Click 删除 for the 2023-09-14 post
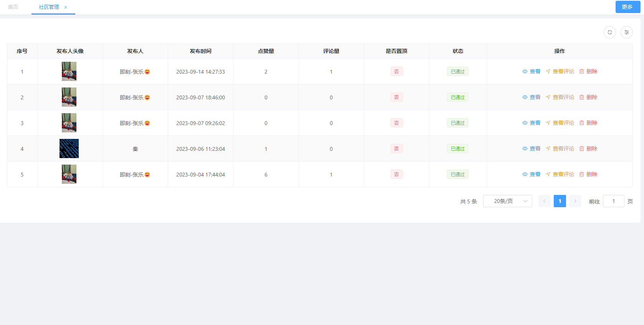 click(x=588, y=71)
